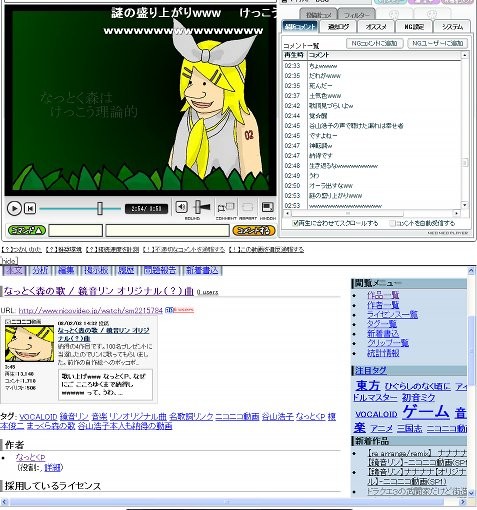This screenshot has width=477, height=510.
Task: Click the video seek bar handle
Action: click(x=99, y=208)
